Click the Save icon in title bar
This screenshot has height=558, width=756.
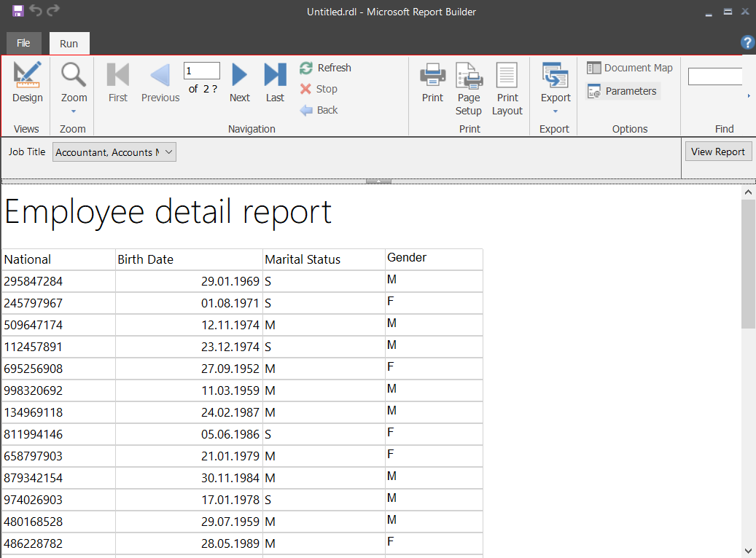(x=18, y=11)
